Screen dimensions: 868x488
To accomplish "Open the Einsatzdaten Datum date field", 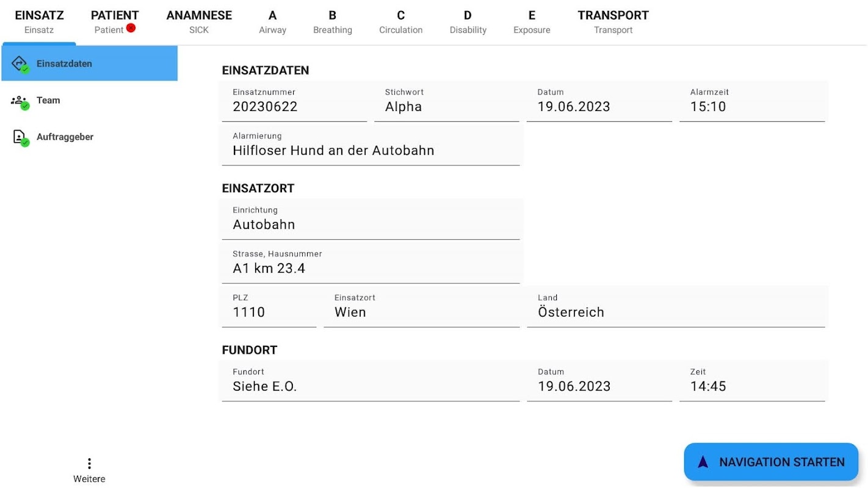I will point(599,102).
